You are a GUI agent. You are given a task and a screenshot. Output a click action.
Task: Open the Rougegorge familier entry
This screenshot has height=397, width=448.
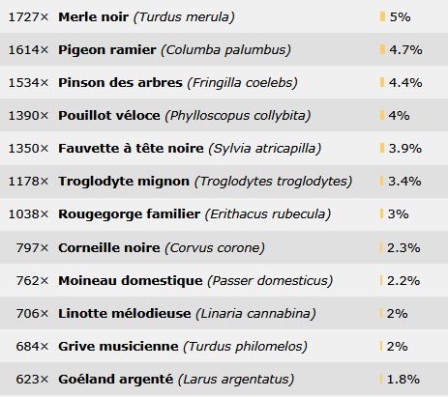point(129,214)
